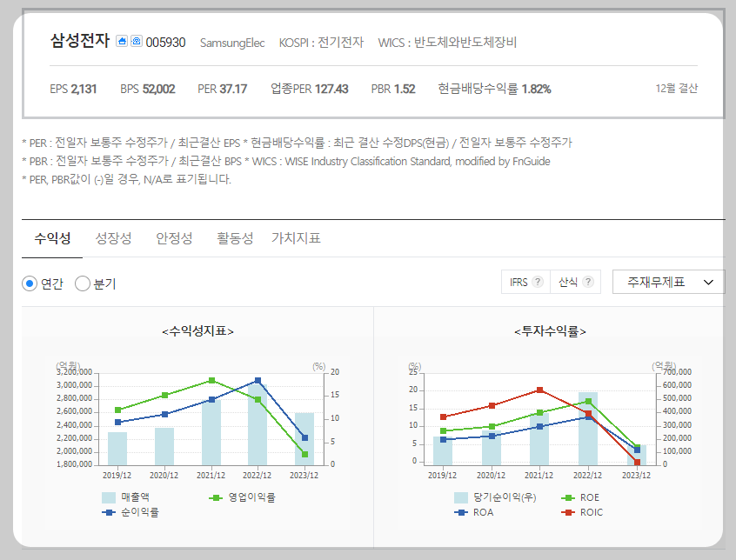Click EPS 2,131 value
736x560 pixels.
[x=73, y=89]
